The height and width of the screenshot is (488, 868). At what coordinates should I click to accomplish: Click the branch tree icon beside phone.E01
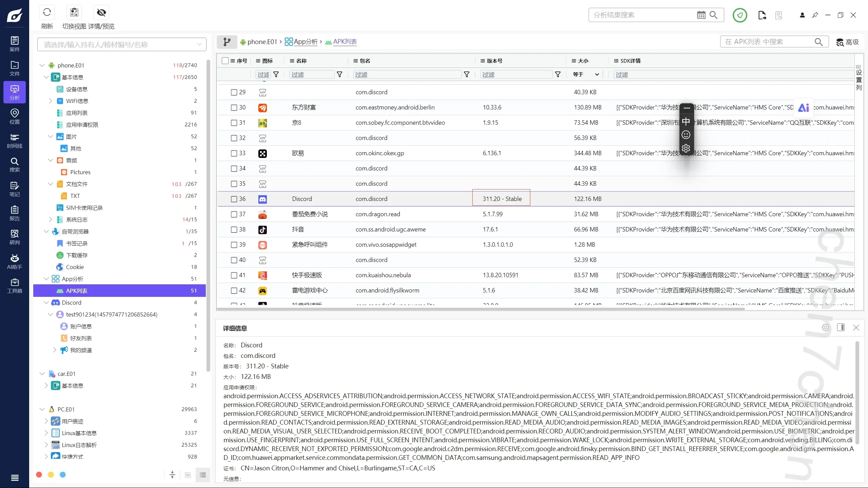click(x=227, y=42)
